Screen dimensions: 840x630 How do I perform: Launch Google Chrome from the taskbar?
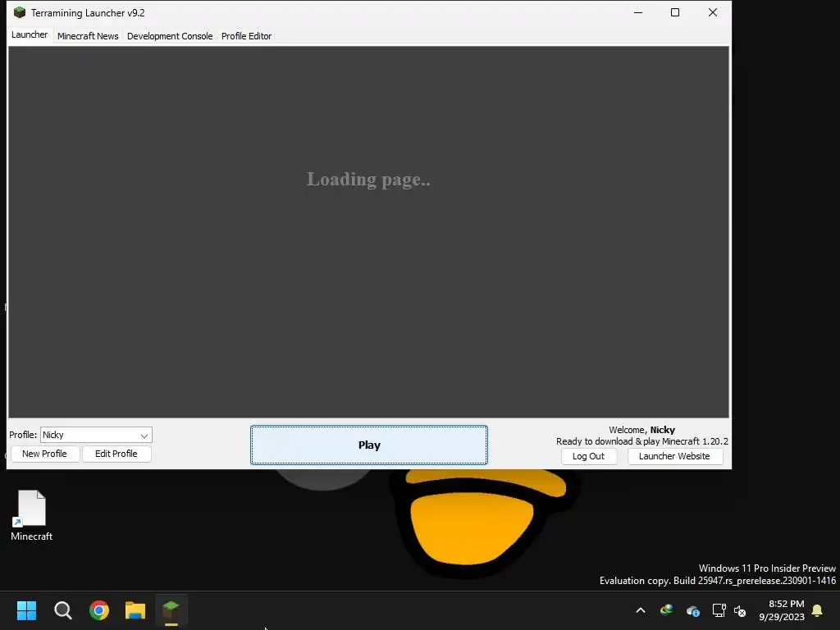point(99,610)
